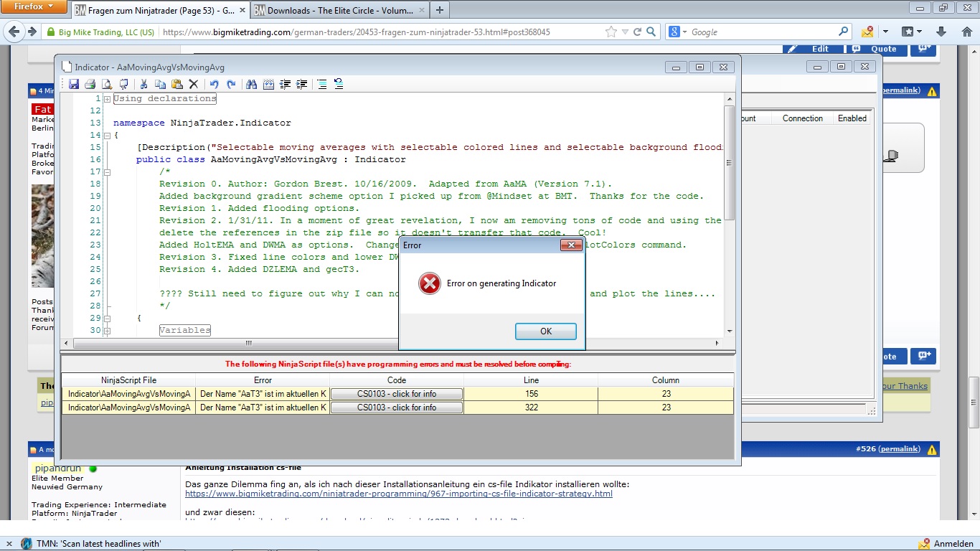This screenshot has height=551, width=980.
Task: Bookmark this page with the star icon
Action: pos(611,32)
